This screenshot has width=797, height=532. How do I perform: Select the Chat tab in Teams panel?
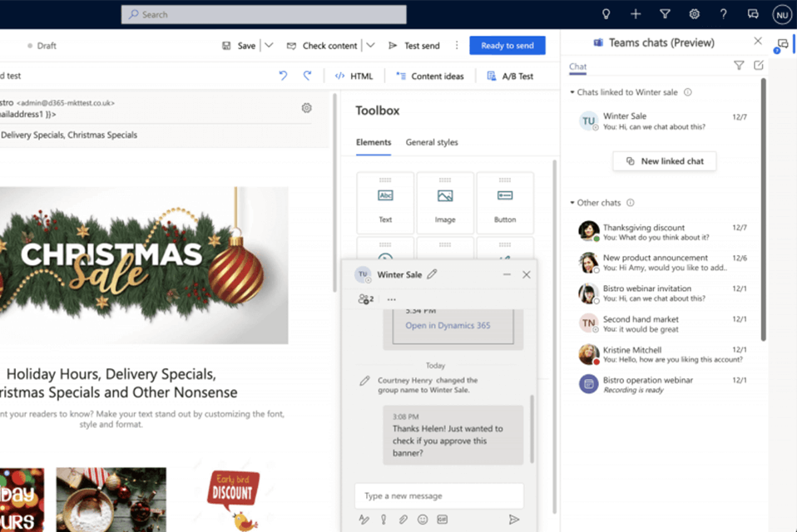(x=577, y=66)
